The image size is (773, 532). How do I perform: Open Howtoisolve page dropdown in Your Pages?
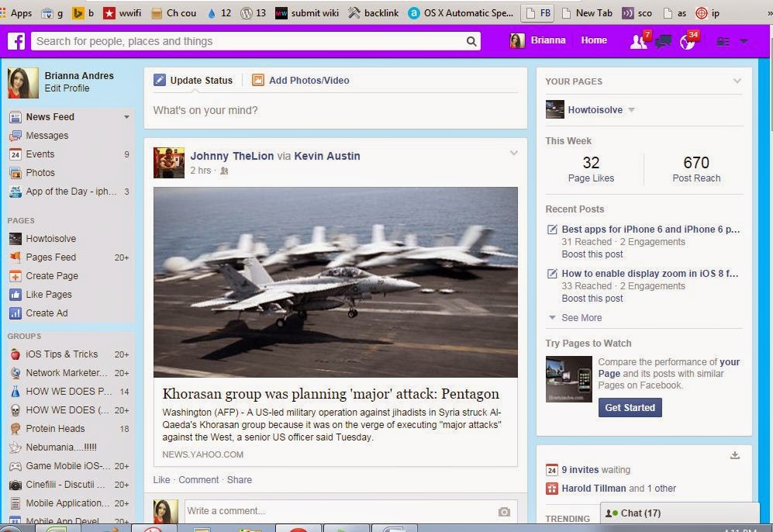coord(632,110)
